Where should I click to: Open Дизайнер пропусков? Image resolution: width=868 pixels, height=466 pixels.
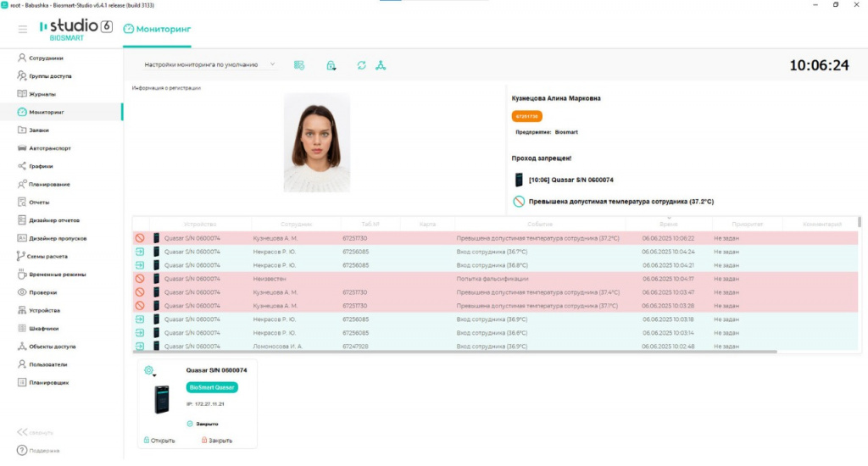[x=52, y=238]
